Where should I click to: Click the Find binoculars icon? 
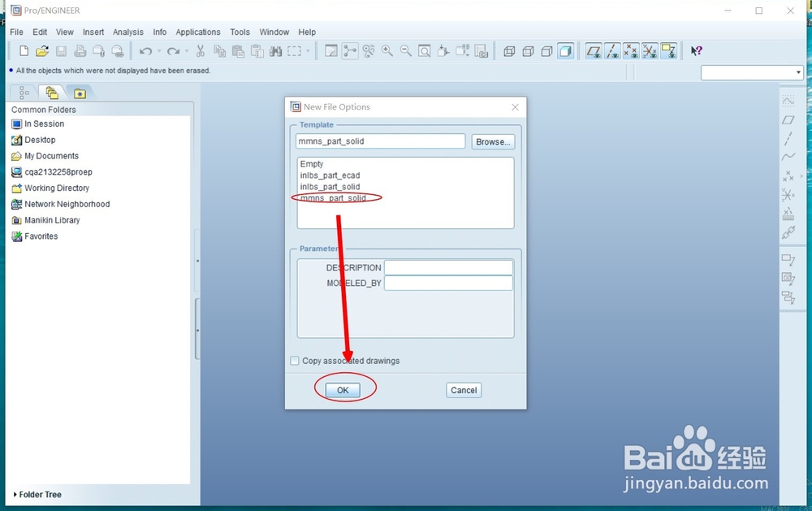click(275, 51)
